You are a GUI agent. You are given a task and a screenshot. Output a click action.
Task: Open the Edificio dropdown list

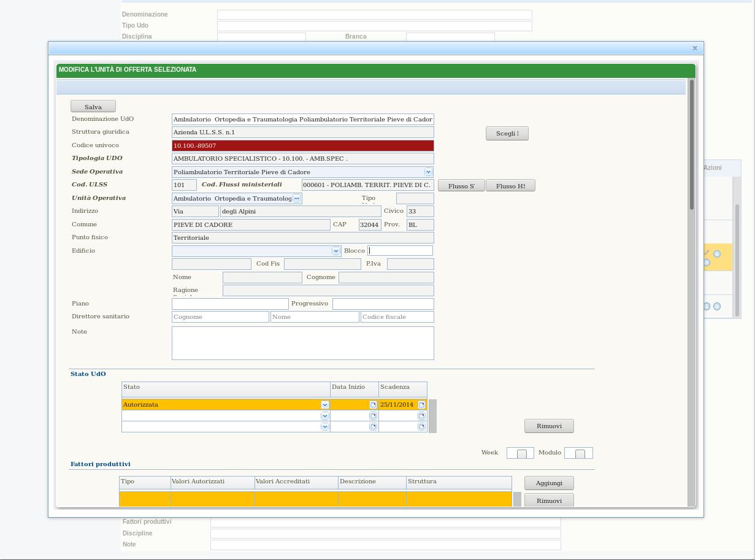point(335,251)
